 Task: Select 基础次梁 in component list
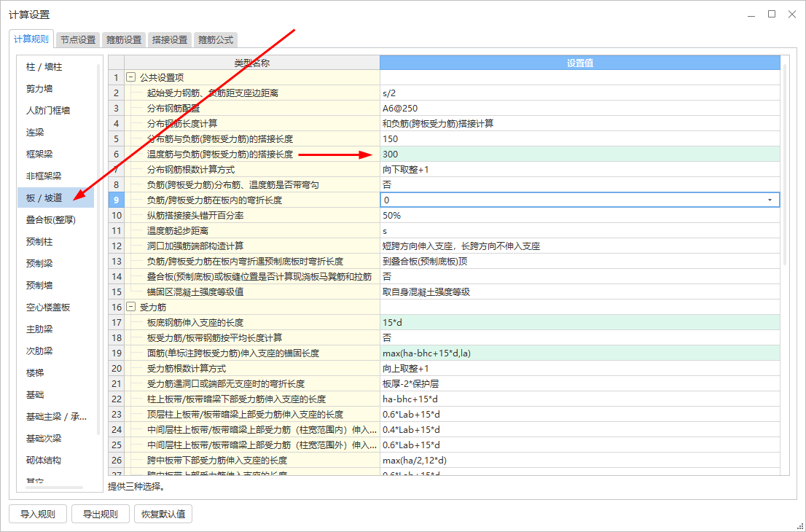click(56, 439)
